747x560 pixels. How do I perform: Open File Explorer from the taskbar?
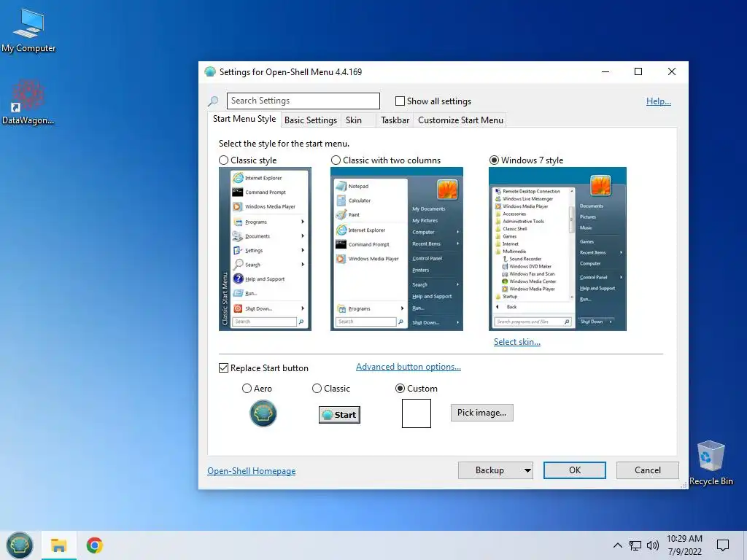click(58, 545)
